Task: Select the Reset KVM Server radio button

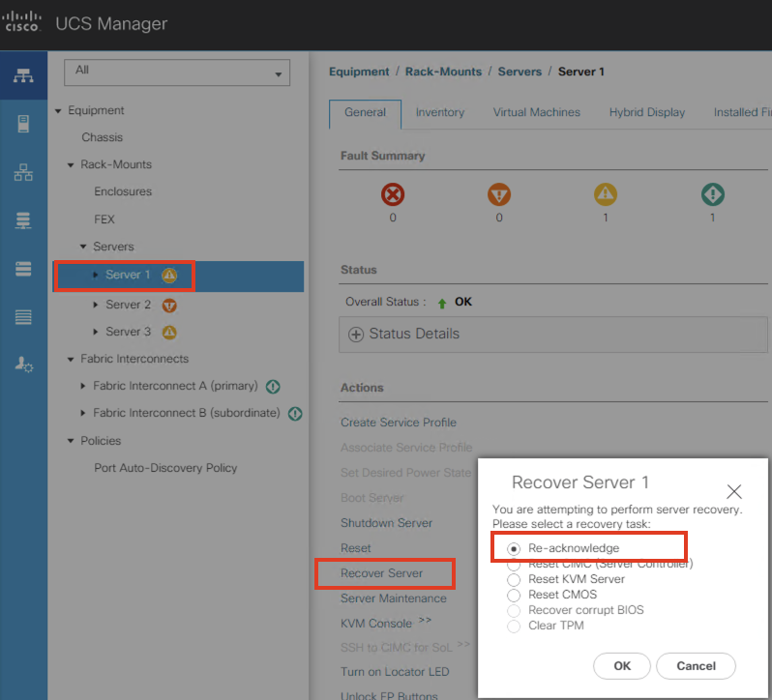Action: click(514, 579)
